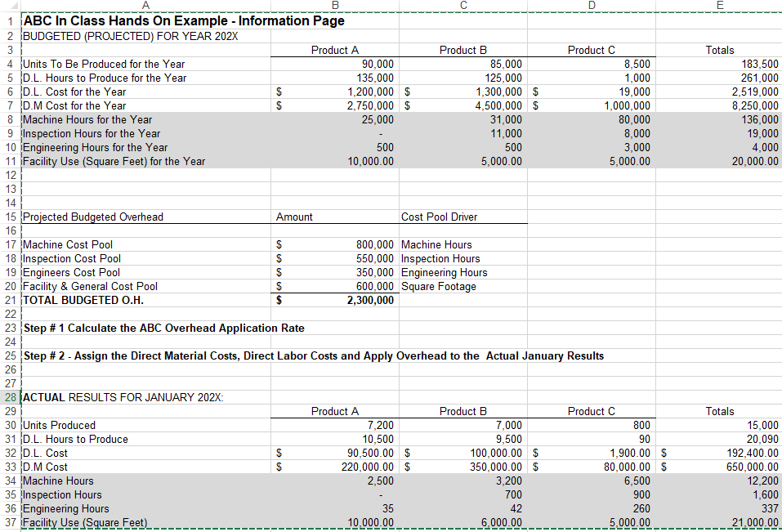Select the Inspection Cost Pool amount of 550,000

[x=360, y=258]
